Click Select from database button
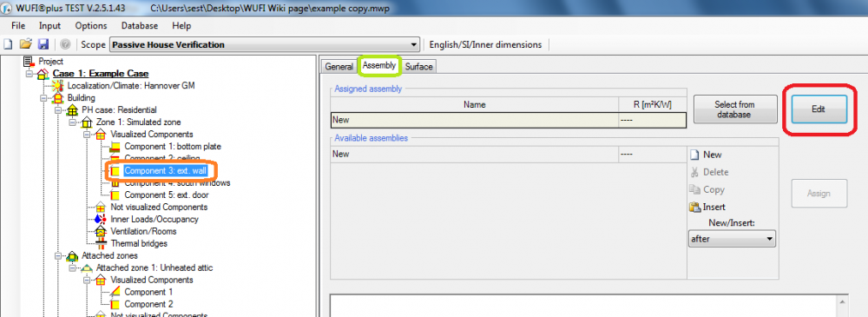Viewport: 868px width, 317px height. [734, 109]
